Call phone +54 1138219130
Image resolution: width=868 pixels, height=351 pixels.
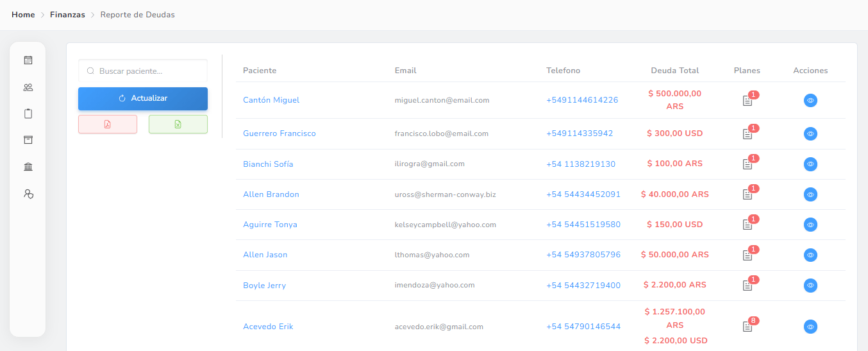581,164
